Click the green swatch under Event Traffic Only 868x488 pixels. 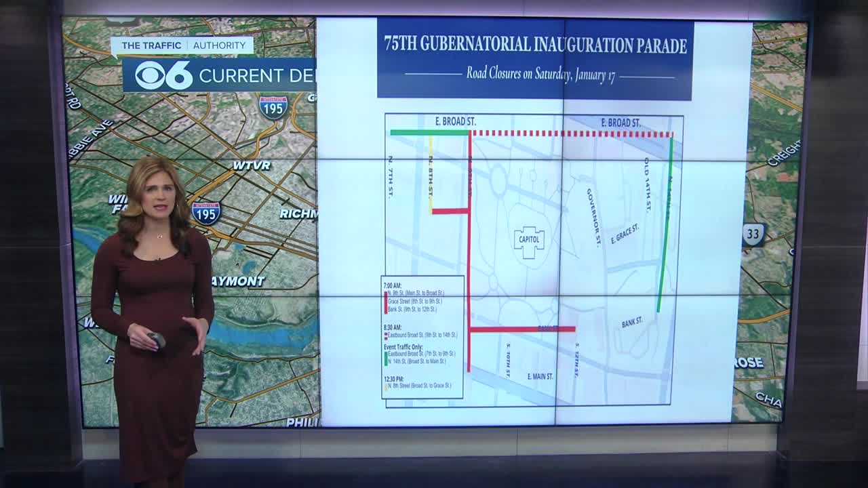[386, 358]
